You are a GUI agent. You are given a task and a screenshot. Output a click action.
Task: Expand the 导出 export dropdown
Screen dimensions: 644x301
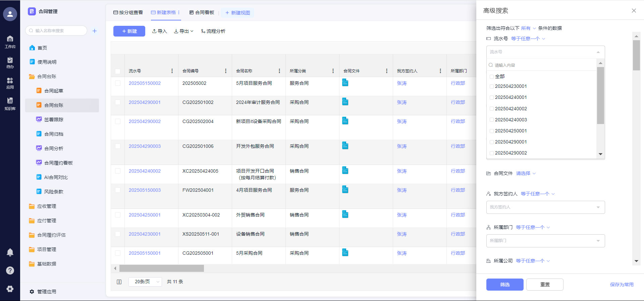coord(184,31)
